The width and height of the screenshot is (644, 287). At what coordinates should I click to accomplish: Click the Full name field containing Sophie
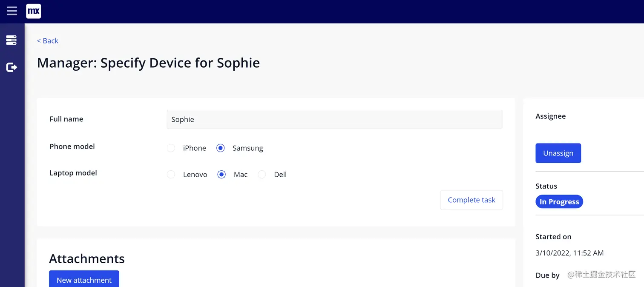tap(334, 120)
